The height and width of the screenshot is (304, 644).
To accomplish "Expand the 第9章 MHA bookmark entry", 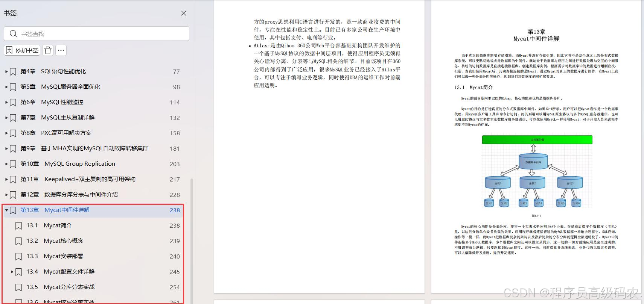I will pos(6,148).
